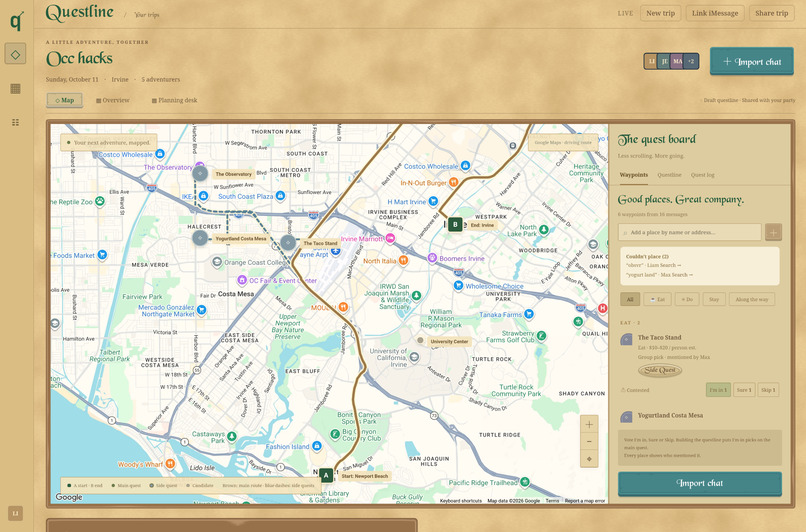Filter waypoints by Do
This screenshot has width=806, height=532.
click(x=687, y=299)
